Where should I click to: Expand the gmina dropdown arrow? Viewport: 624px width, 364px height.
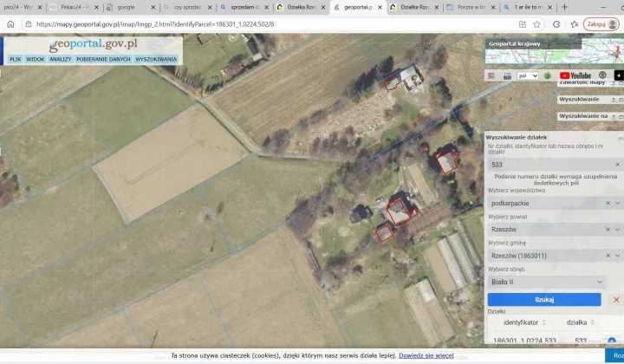pos(617,256)
